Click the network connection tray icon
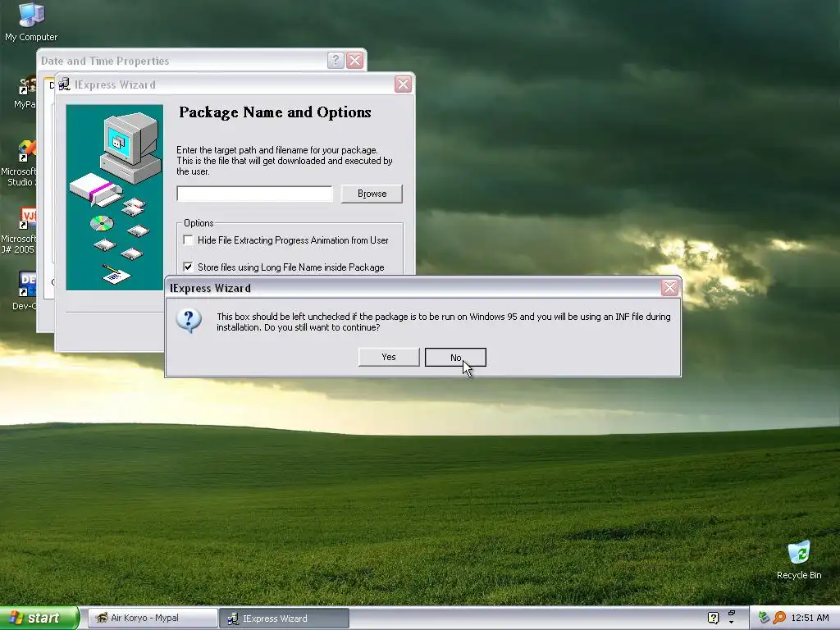The image size is (840, 630). tap(764, 618)
